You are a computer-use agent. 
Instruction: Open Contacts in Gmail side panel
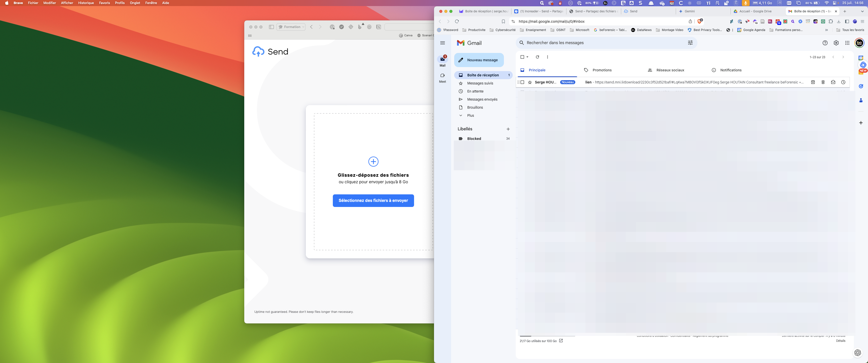point(861,100)
